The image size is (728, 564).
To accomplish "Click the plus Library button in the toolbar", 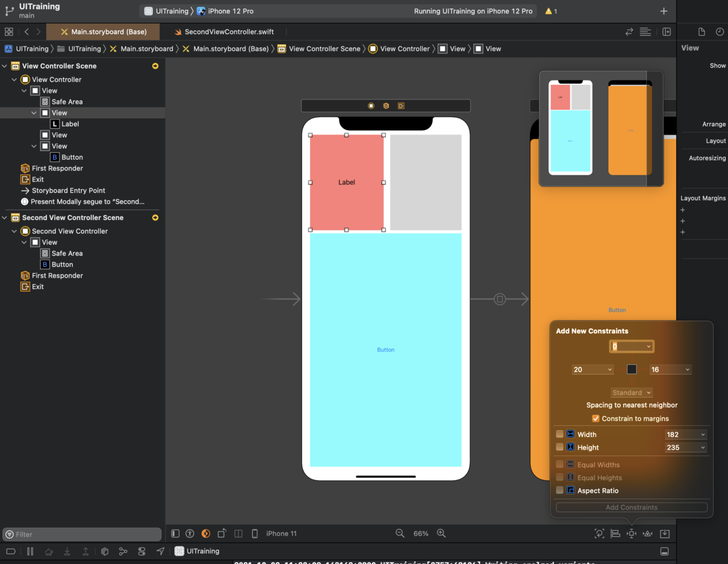I will click(x=664, y=11).
